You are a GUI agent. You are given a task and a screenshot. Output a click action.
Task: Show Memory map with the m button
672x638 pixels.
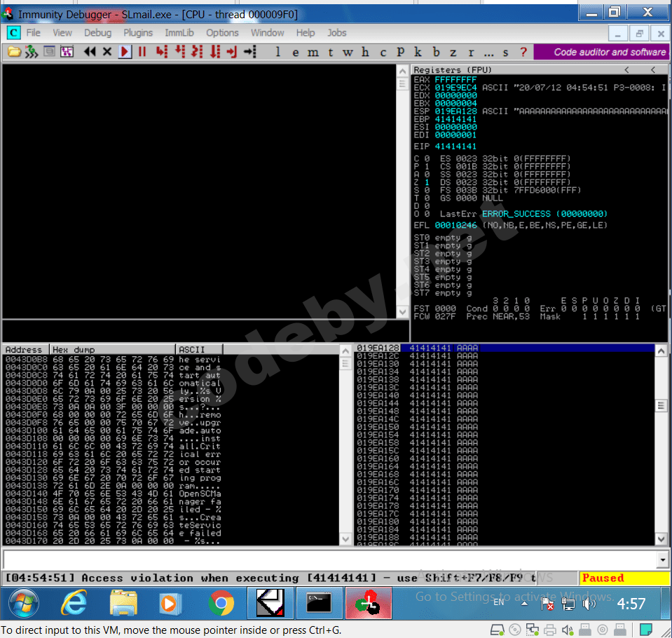click(x=313, y=53)
